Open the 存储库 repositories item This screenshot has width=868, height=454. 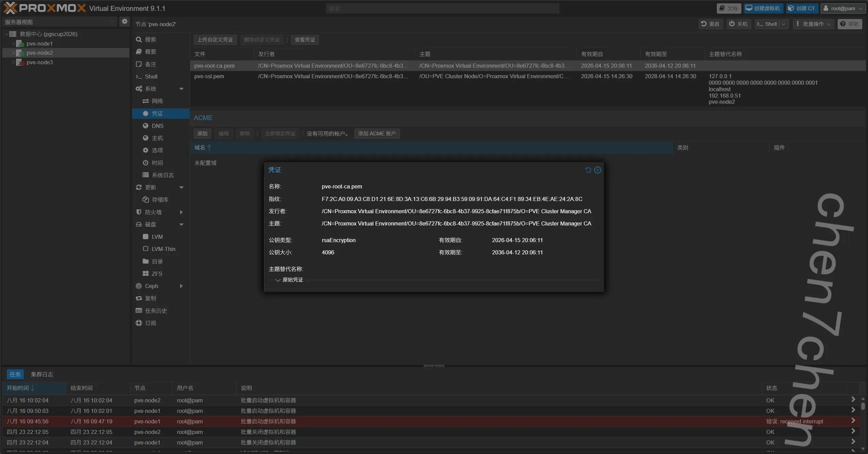161,200
